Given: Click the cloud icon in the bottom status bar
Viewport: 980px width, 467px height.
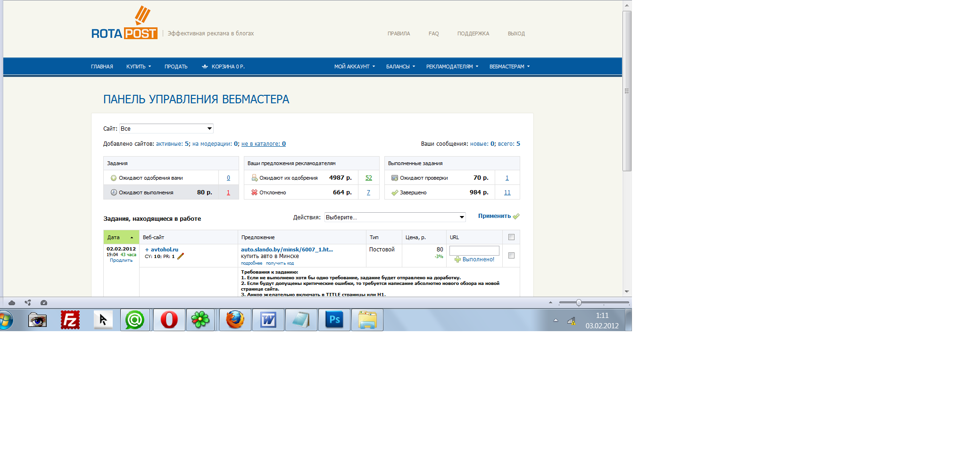Looking at the screenshot, I should [12, 303].
